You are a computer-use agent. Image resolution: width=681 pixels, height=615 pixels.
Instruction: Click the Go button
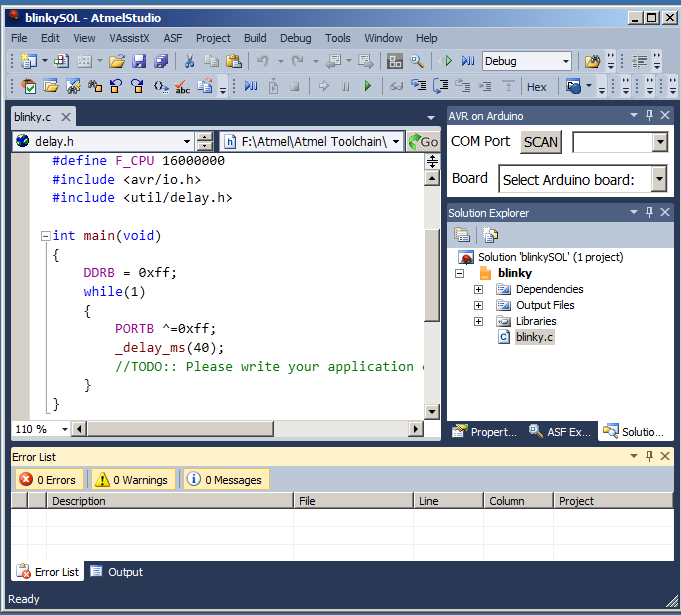tap(423, 142)
